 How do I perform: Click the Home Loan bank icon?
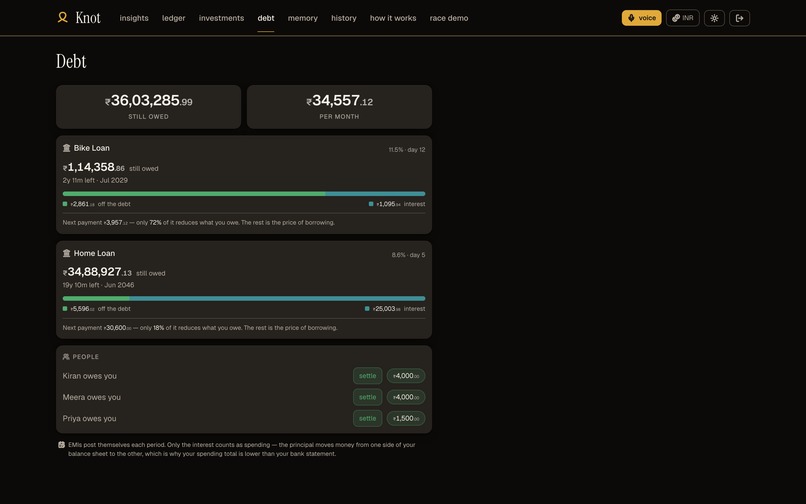click(66, 253)
